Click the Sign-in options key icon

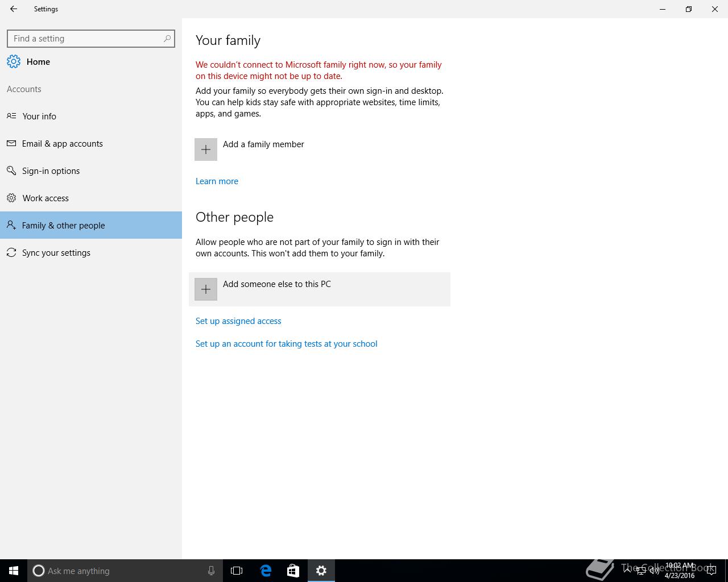(x=11, y=171)
